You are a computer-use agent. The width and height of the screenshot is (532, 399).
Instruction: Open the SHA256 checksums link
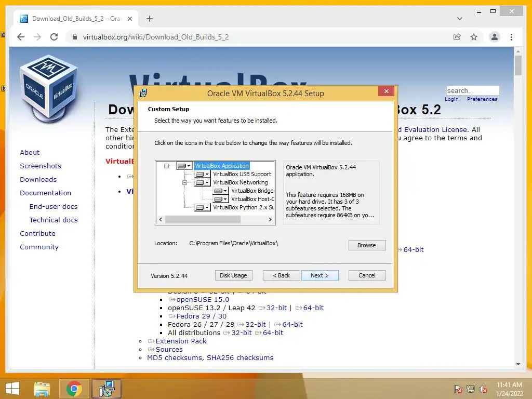tap(240, 357)
